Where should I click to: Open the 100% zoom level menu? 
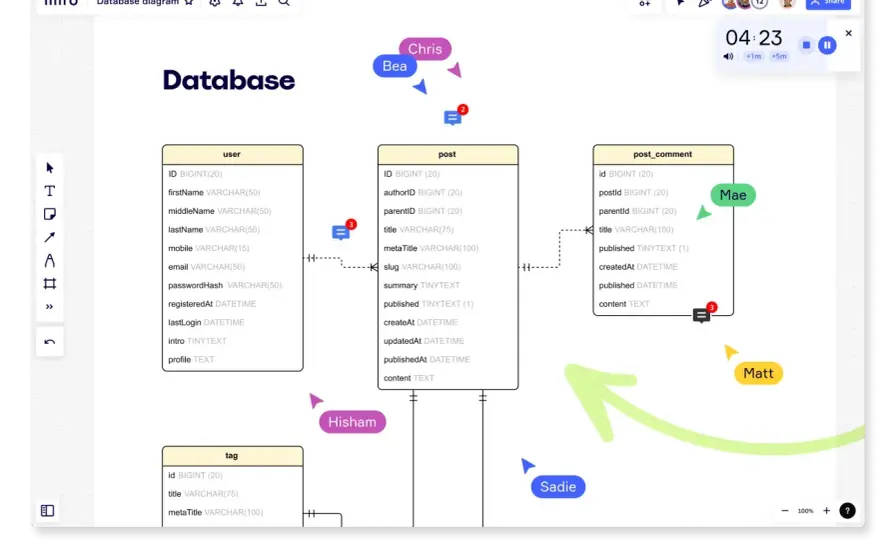coord(805,511)
